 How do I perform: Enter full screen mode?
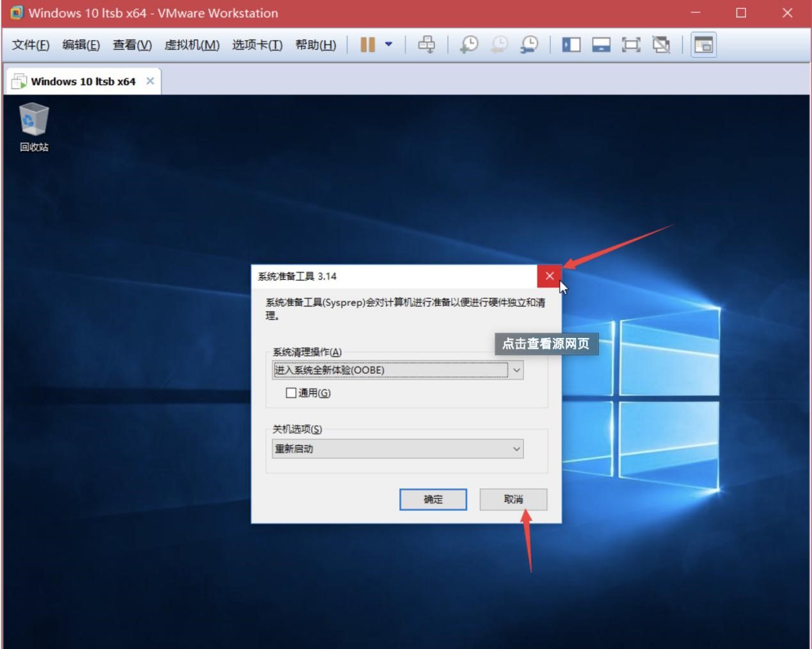coord(631,45)
